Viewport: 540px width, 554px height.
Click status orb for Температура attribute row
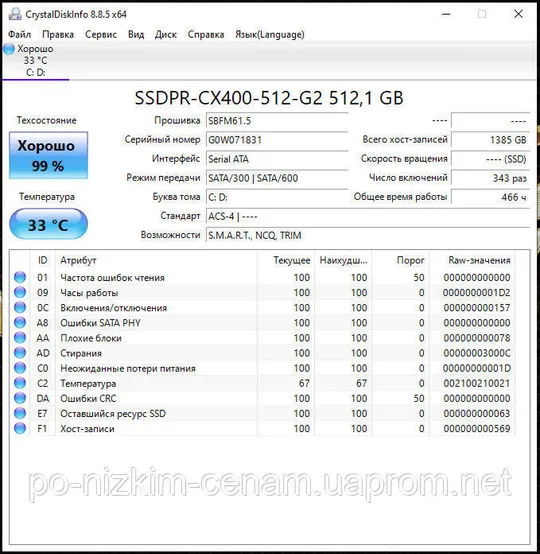[x=20, y=383]
